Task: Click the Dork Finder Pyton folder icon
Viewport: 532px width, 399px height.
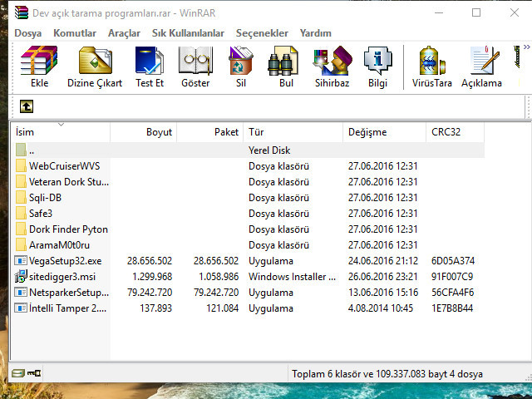Action: click(x=21, y=229)
